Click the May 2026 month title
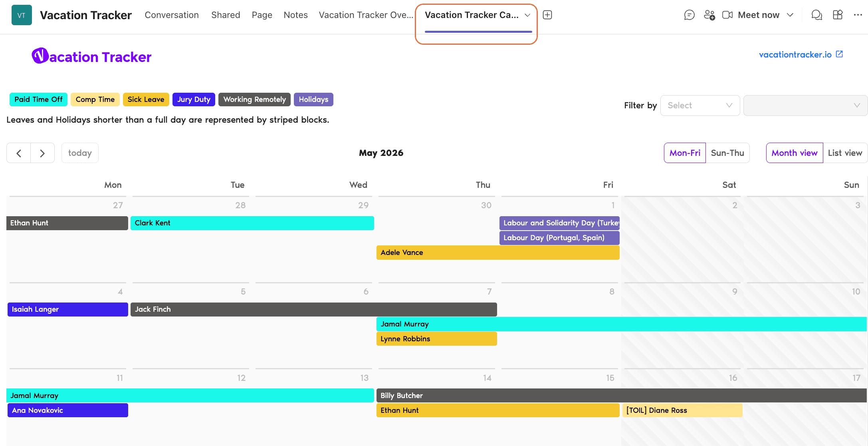The width and height of the screenshot is (868, 446). pos(381,153)
